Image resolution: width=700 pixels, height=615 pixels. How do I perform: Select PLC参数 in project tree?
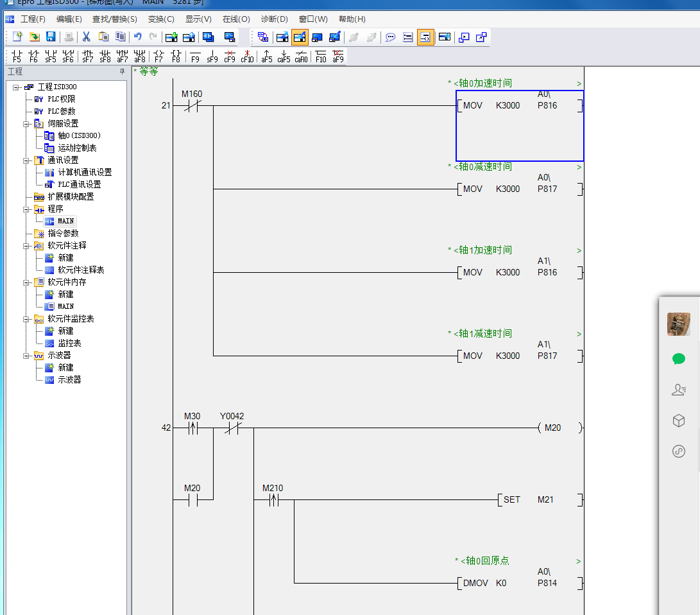click(x=62, y=111)
